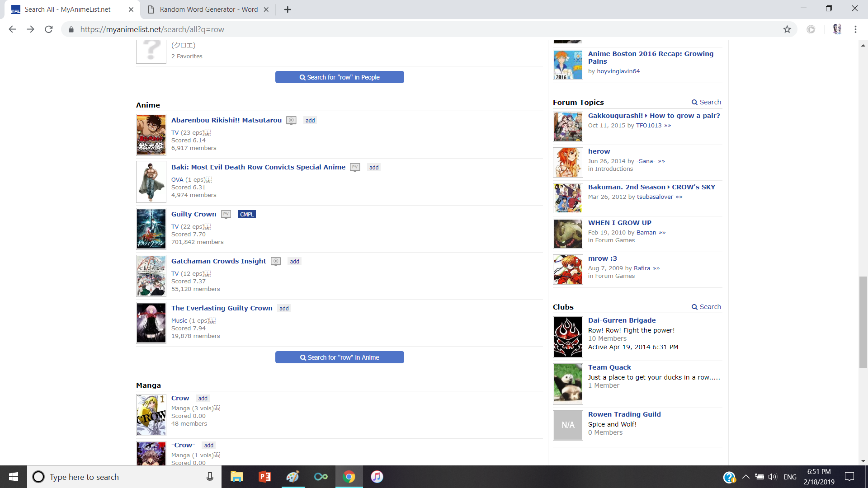The width and height of the screenshot is (868, 488).
Task: Add The Everlasting Guilty Crown to list
Action: click(284, 309)
